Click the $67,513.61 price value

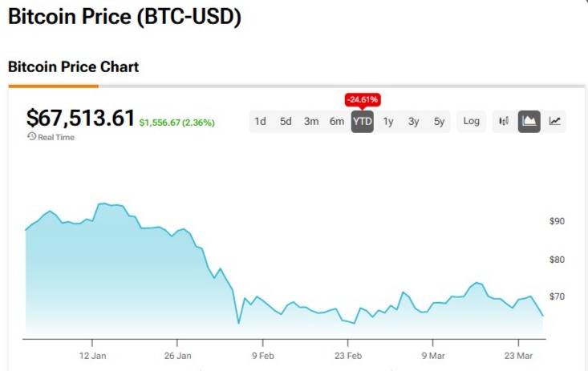click(x=80, y=118)
